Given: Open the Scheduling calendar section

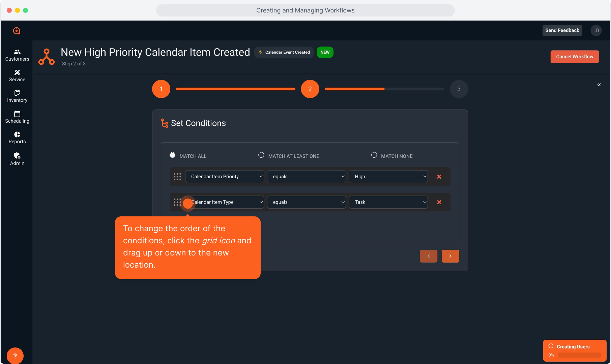Looking at the screenshot, I should click(17, 117).
